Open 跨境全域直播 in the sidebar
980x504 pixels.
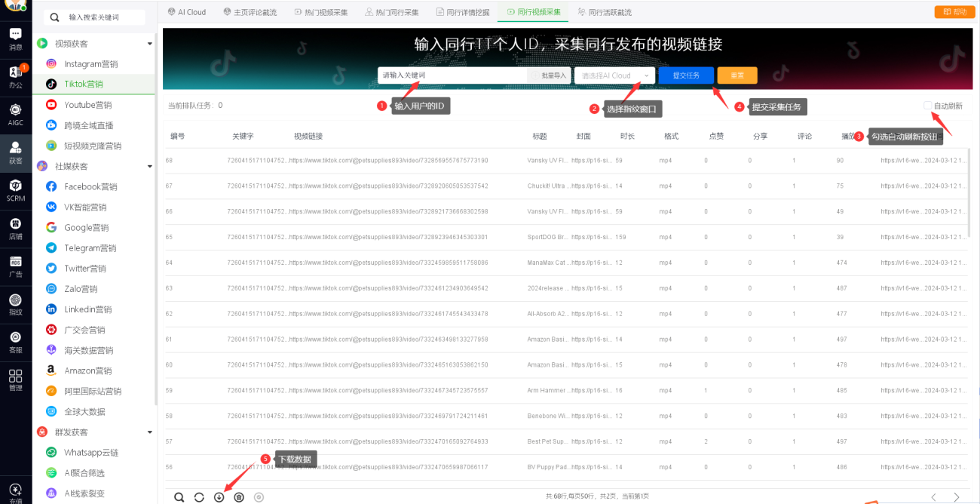[x=88, y=125]
